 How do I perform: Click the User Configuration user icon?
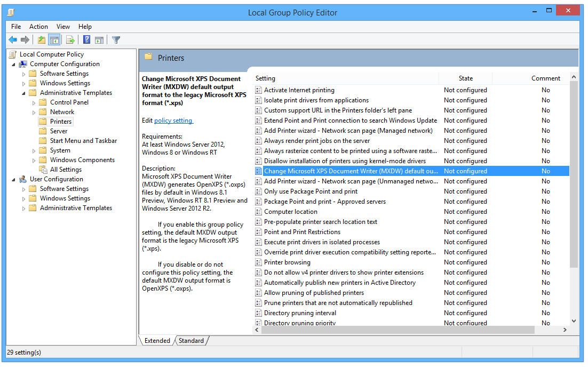click(x=23, y=180)
